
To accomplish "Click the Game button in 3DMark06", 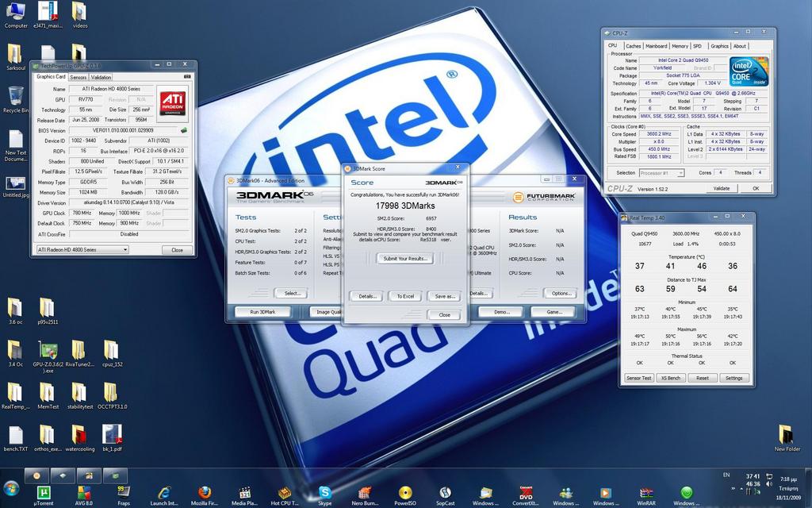I will tap(554, 312).
